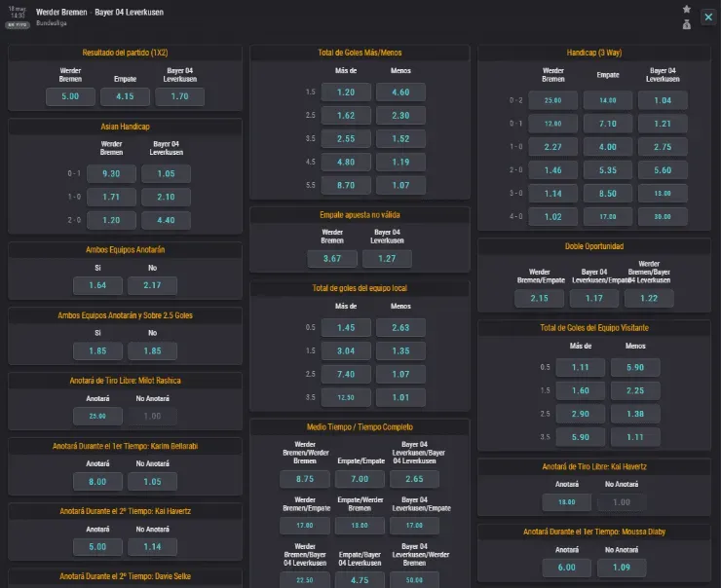The width and height of the screenshot is (721, 588).
Task: Bet on Ambos Equipos Anotarán Si 1.64
Action: pyautogui.click(x=97, y=285)
